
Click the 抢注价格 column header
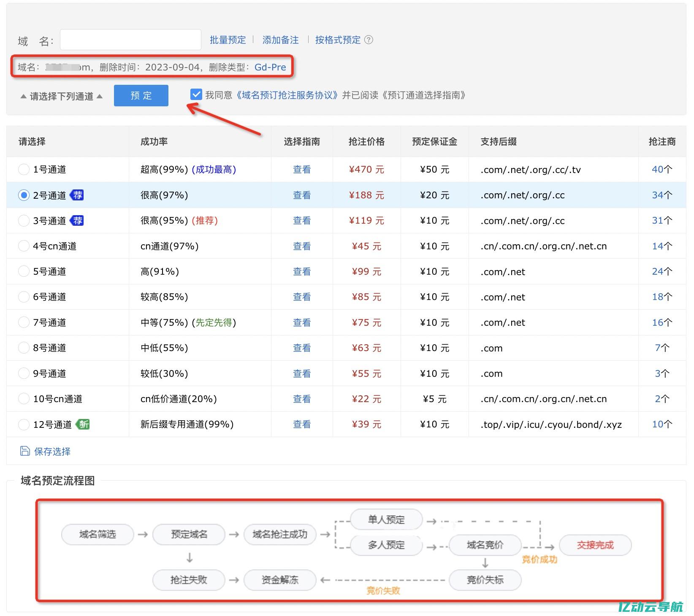point(366,141)
